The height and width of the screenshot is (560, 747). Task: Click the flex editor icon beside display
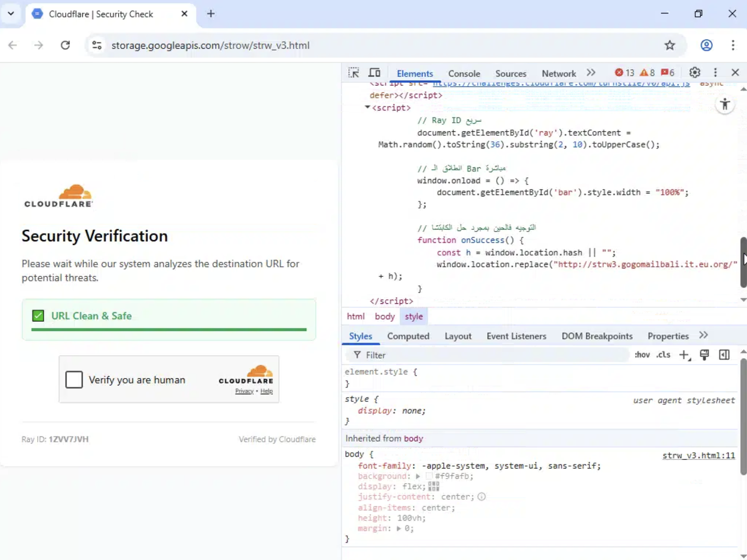[433, 486]
